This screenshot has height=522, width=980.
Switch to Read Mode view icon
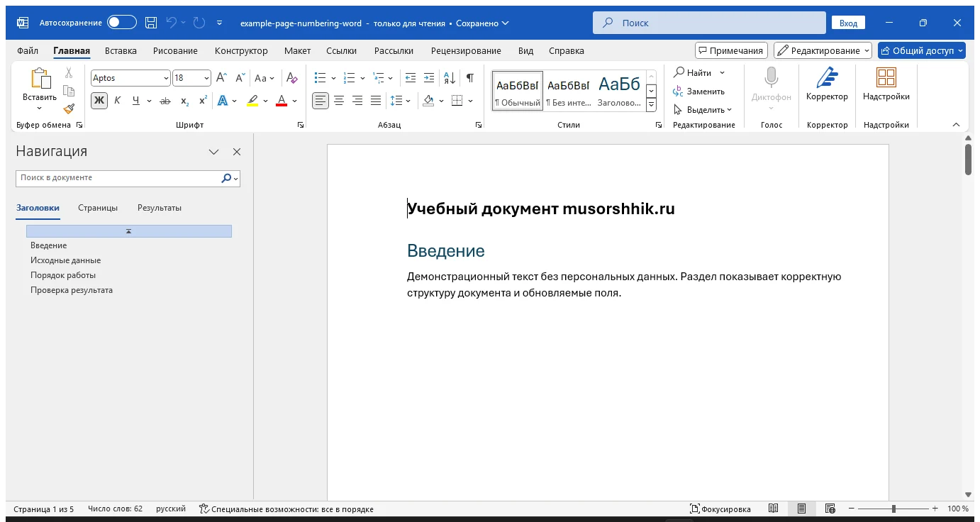click(x=774, y=509)
